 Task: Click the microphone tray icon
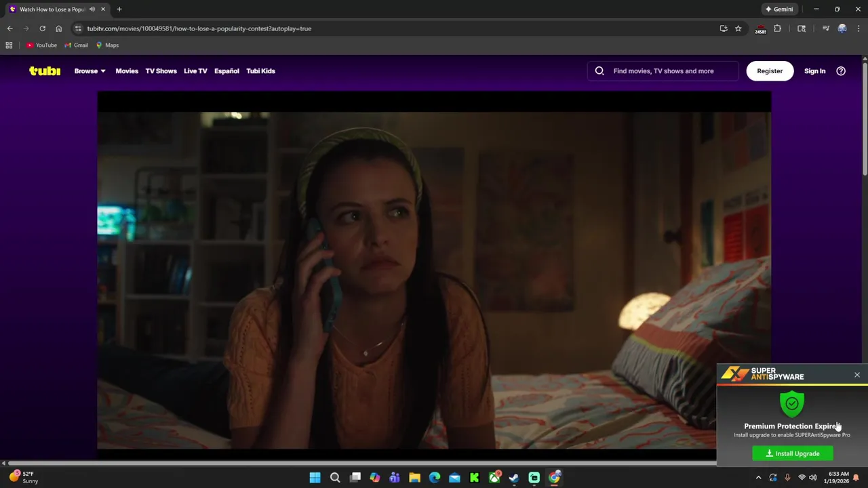[x=787, y=478]
